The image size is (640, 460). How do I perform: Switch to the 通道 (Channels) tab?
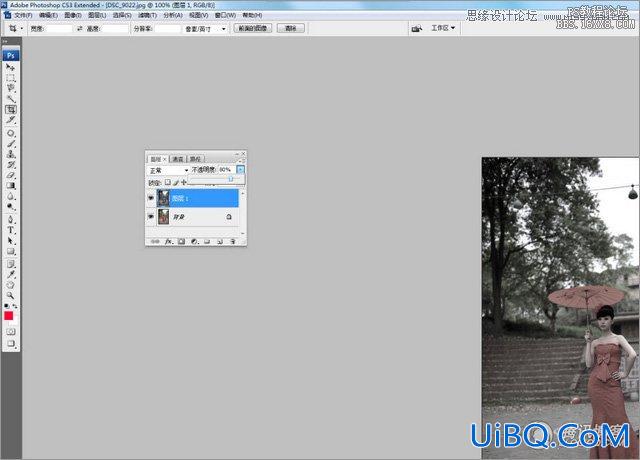[x=178, y=159]
